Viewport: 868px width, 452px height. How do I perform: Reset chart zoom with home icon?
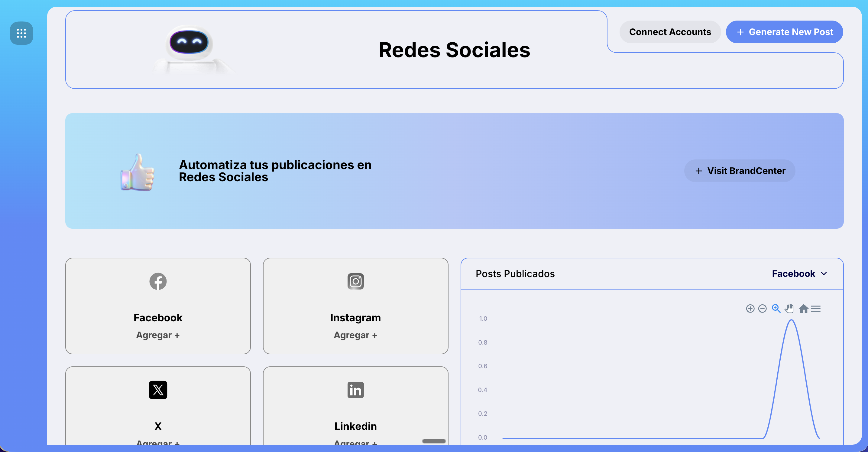pyautogui.click(x=803, y=309)
